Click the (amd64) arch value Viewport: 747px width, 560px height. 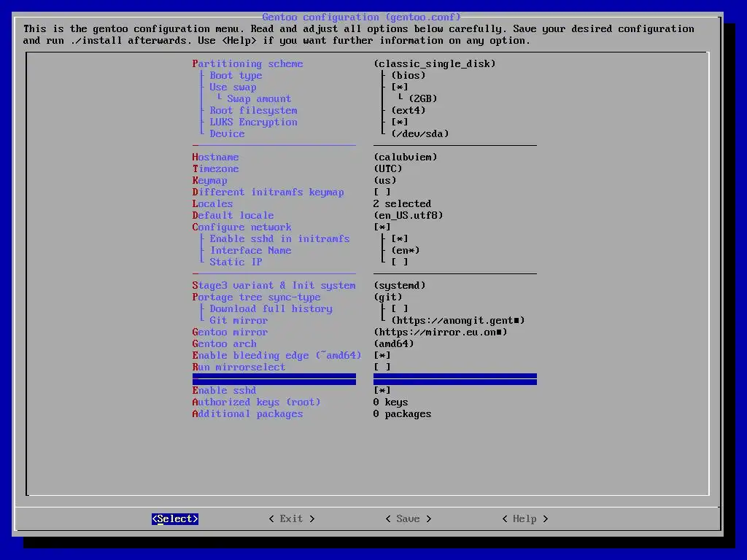[x=394, y=344]
